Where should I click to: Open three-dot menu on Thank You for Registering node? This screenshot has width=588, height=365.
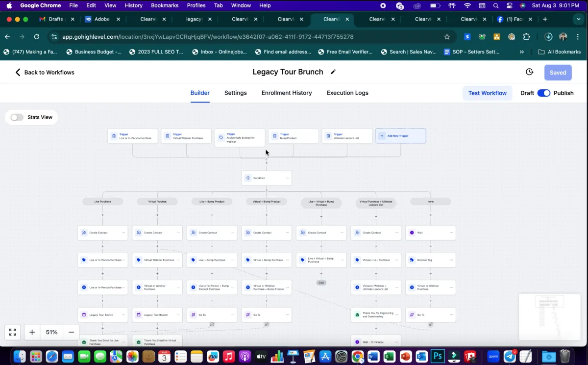pyautogui.click(x=397, y=314)
